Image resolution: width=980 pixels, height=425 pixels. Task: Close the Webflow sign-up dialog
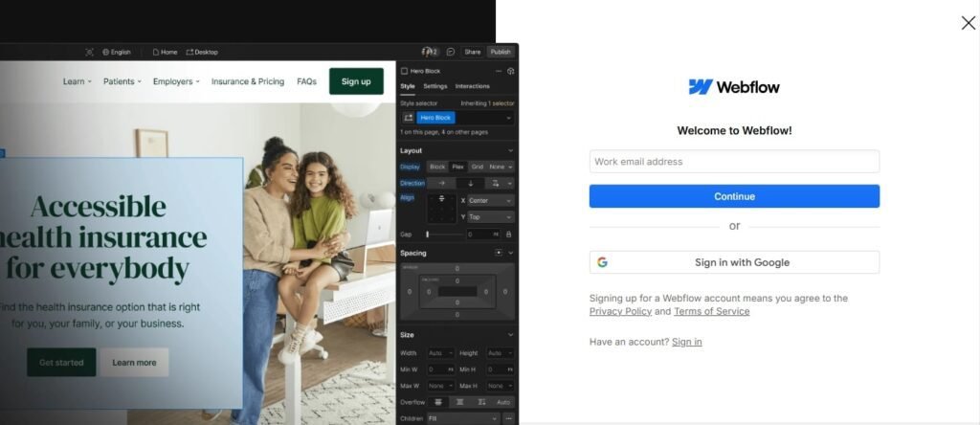(969, 23)
